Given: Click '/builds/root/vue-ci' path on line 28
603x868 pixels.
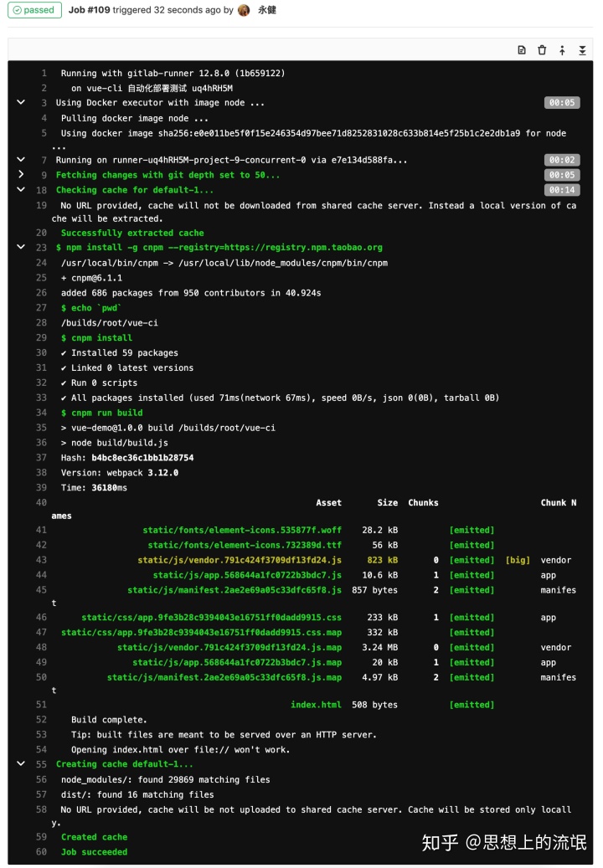Looking at the screenshot, I should pyautogui.click(x=110, y=323).
